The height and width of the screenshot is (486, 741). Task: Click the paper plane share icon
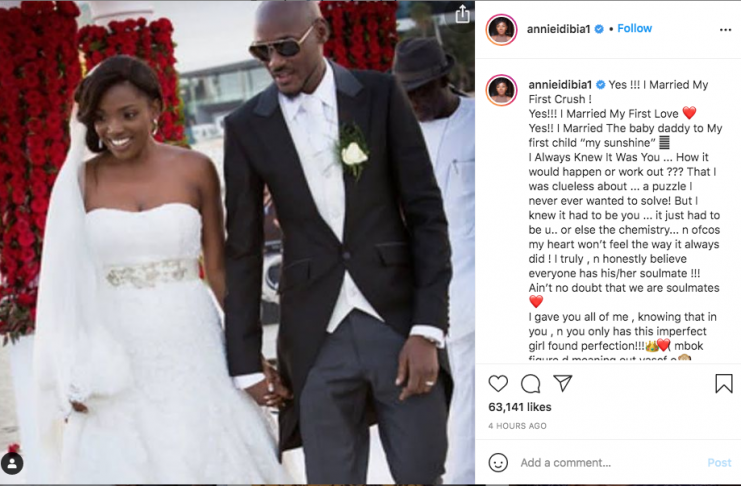[563, 383]
